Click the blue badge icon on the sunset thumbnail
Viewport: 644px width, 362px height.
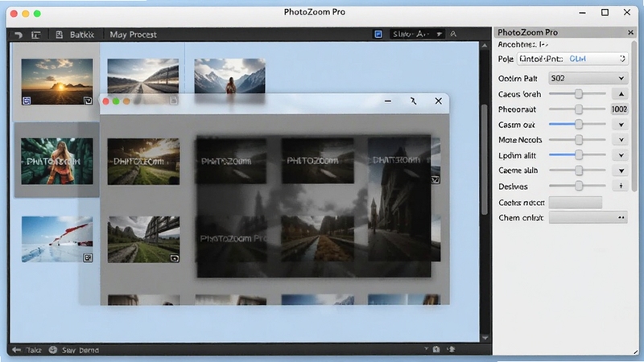(x=27, y=100)
